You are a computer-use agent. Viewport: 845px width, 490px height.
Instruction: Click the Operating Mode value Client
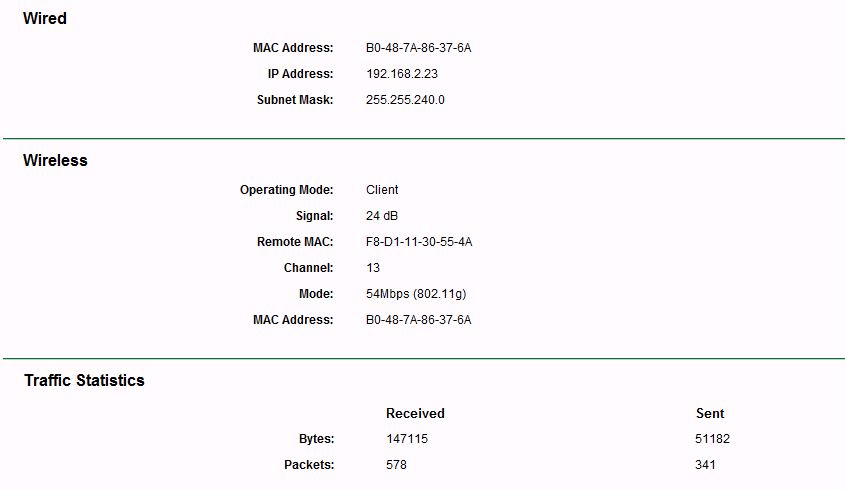click(382, 190)
